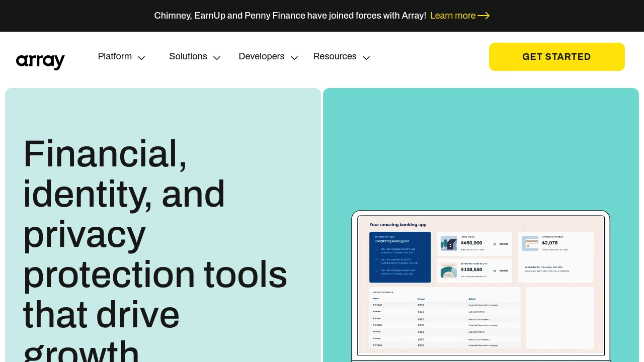Expand the Platform chevron arrow
This screenshot has width=644, height=362.
coord(141,58)
